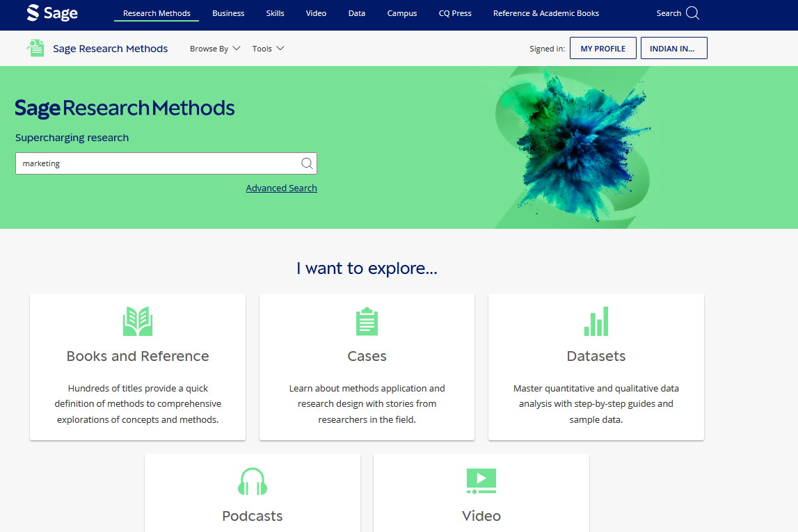Open the Tools dropdown menu
Screen dimensions: 798x532
[x=269, y=49]
